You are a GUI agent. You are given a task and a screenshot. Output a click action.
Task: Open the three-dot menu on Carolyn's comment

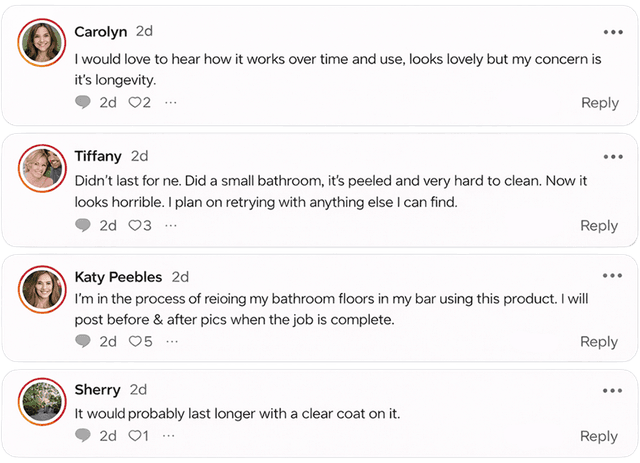612,32
